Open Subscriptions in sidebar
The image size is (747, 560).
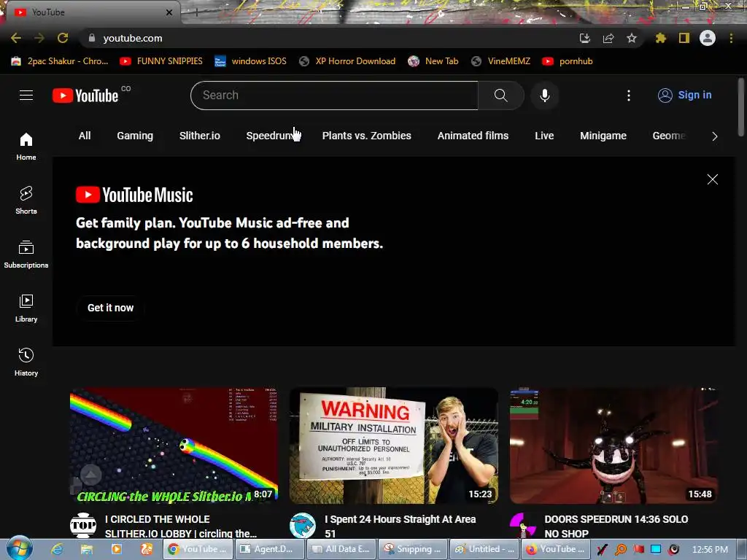click(26, 254)
